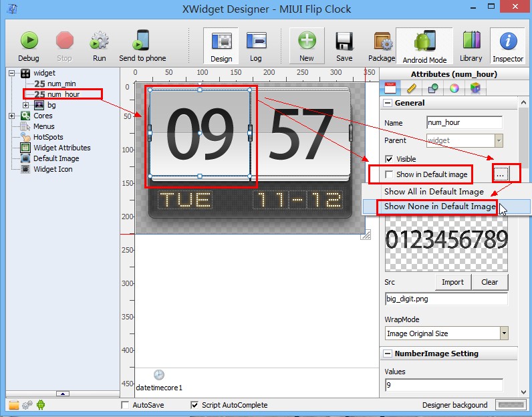
Task: Open the WrapMode dropdown
Action: point(504,333)
